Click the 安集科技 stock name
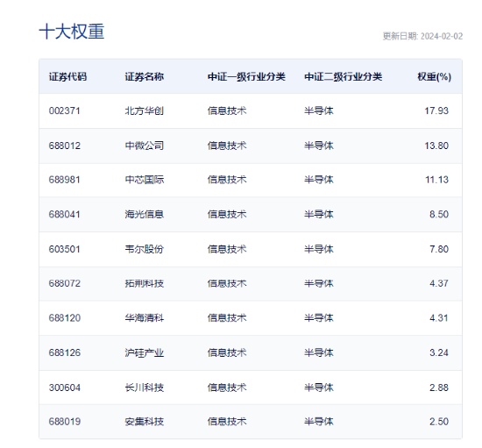 pyautogui.click(x=145, y=421)
